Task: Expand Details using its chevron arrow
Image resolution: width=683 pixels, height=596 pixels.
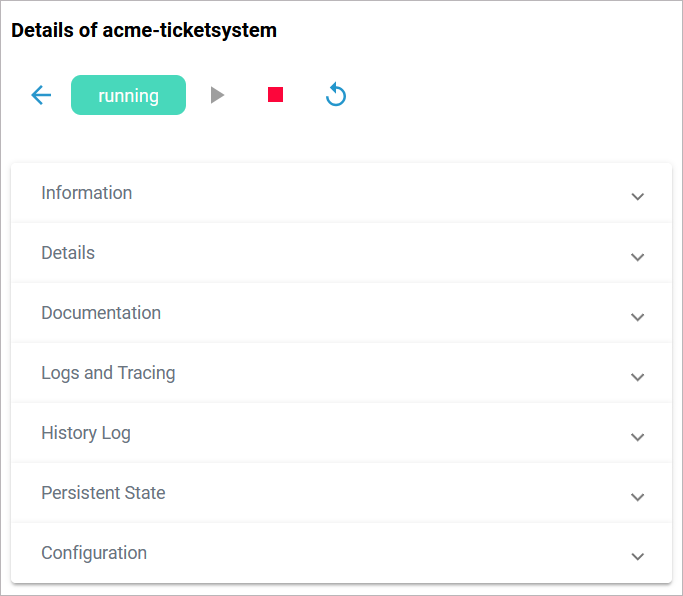Action: point(637,256)
